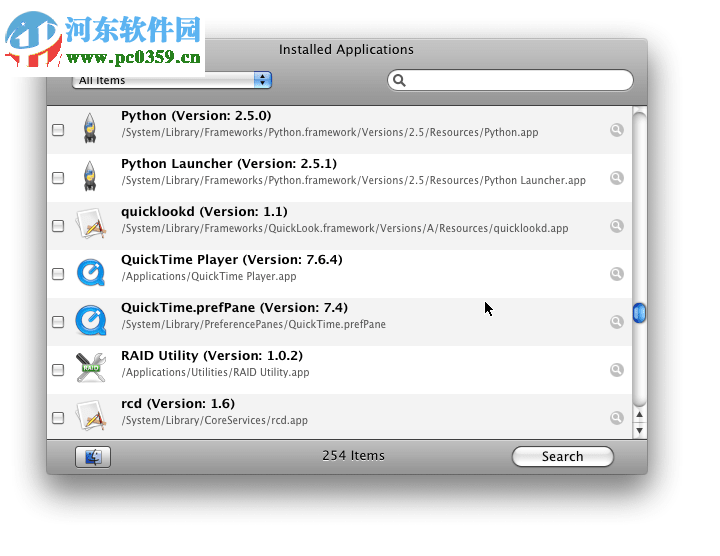
Task: Click into the search input field
Action: pos(510,80)
